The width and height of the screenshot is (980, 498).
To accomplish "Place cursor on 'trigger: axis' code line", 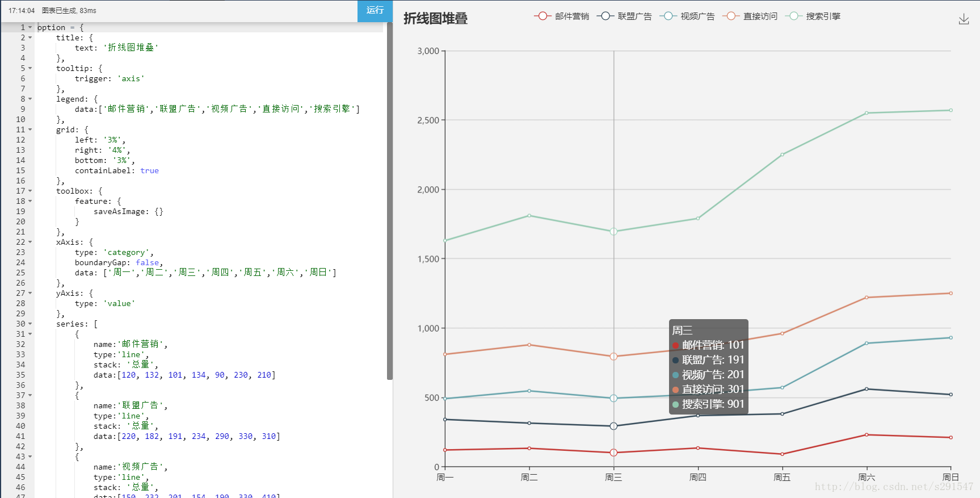I will tap(110, 78).
